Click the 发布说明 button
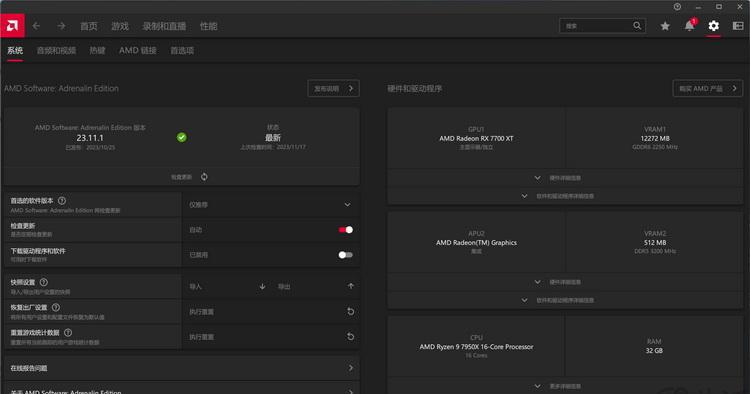Image resolution: width=750 pixels, height=394 pixels. tap(333, 88)
